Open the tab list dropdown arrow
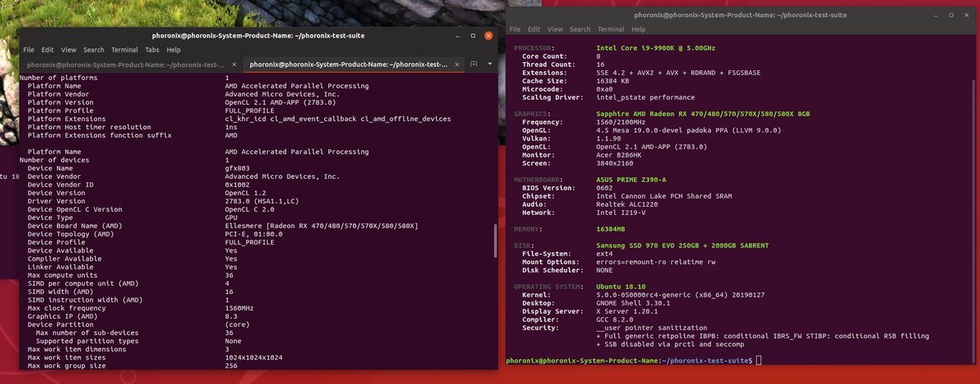 489,64
